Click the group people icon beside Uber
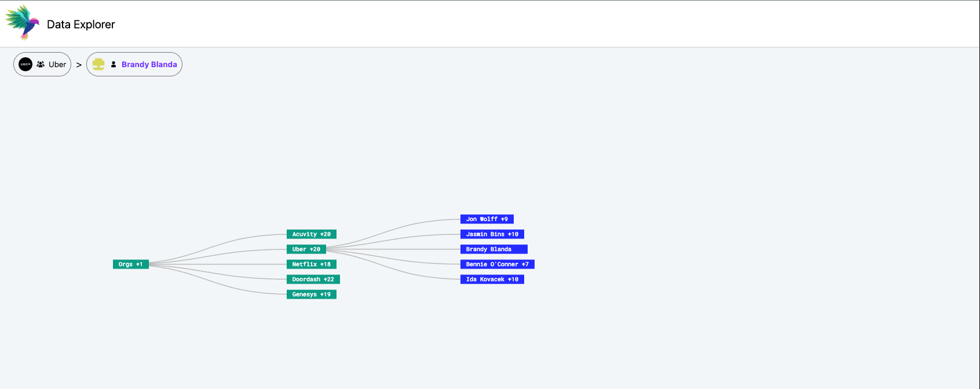 (41, 64)
